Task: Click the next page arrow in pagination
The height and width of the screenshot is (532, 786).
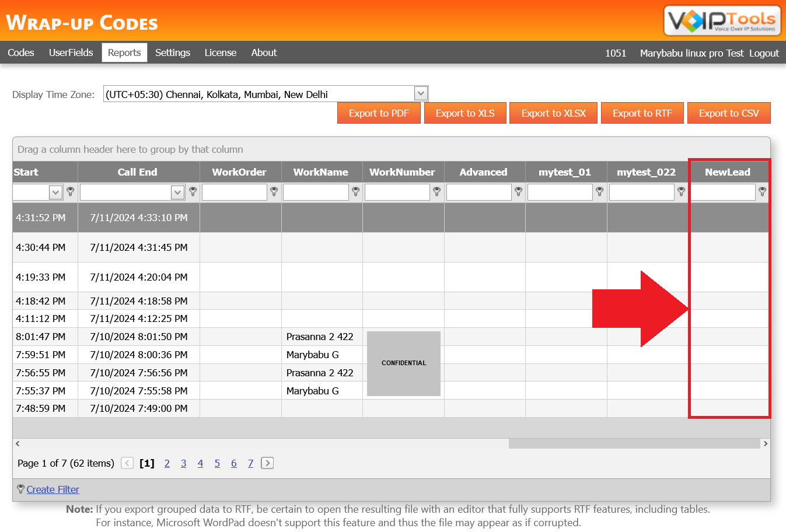Action: [267, 463]
